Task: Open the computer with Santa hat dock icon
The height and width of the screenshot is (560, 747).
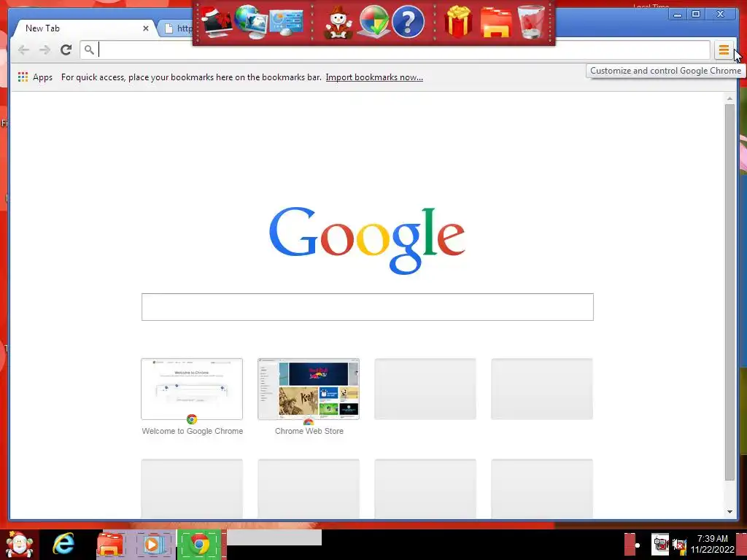Action: tap(216, 22)
